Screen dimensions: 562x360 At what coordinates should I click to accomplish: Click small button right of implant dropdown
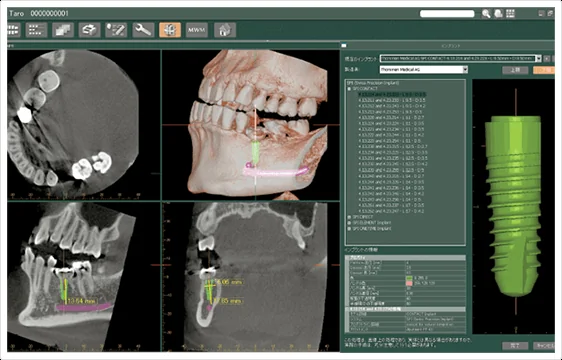coord(547,58)
